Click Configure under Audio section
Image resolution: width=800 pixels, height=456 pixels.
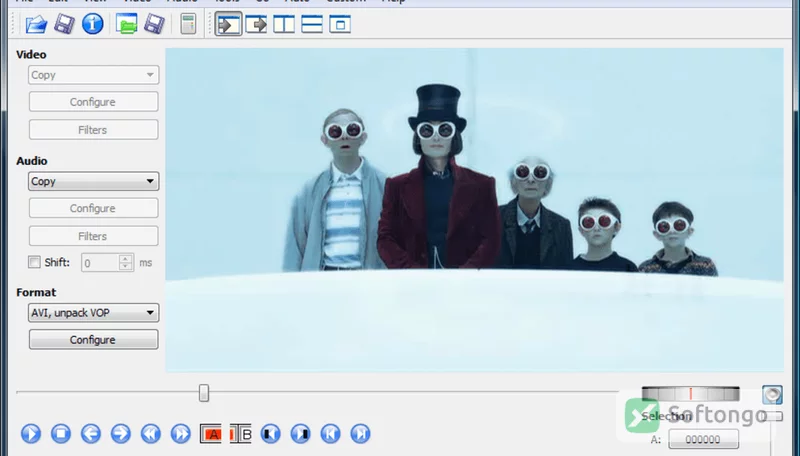pyautogui.click(x=93, y=208)
